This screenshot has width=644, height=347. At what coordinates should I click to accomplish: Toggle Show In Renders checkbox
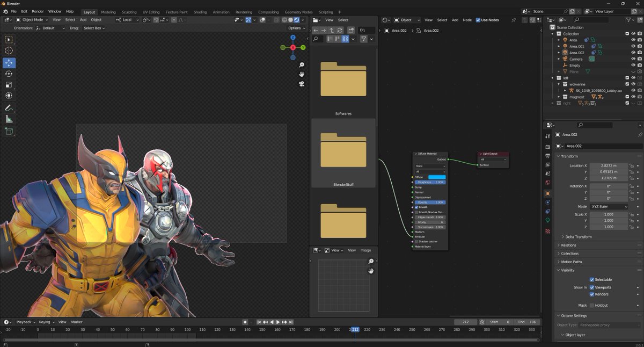click(592, 294)
